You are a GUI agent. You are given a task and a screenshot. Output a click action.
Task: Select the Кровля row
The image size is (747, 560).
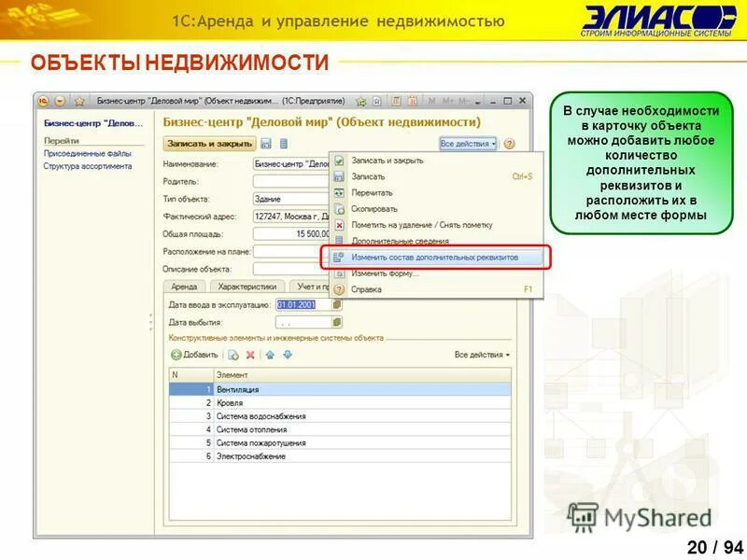click(340, 403)
